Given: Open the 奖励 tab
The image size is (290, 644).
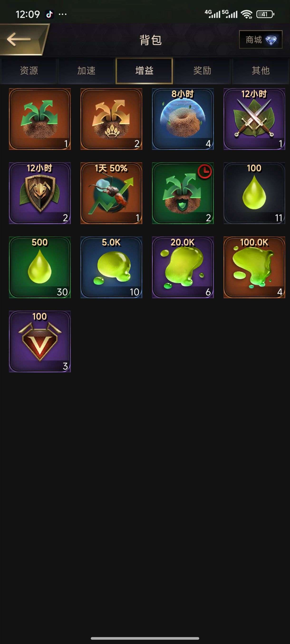Looking at the screenshot, I should (x=202, y=71).
